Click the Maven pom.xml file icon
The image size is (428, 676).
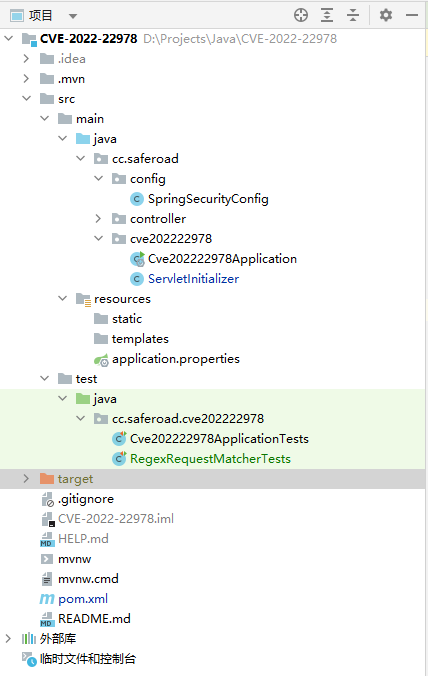tap(47, 598)
